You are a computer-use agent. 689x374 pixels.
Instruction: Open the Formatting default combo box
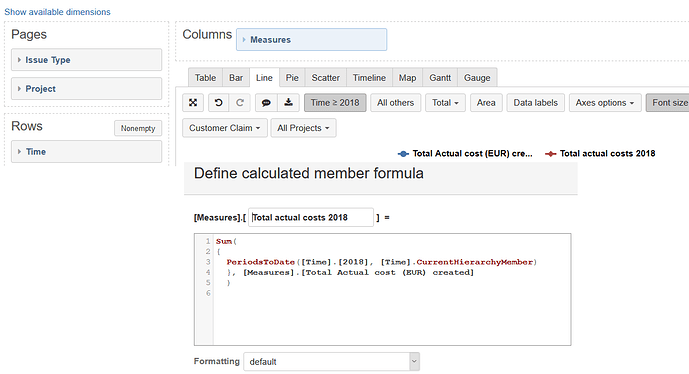pos(332,362)
